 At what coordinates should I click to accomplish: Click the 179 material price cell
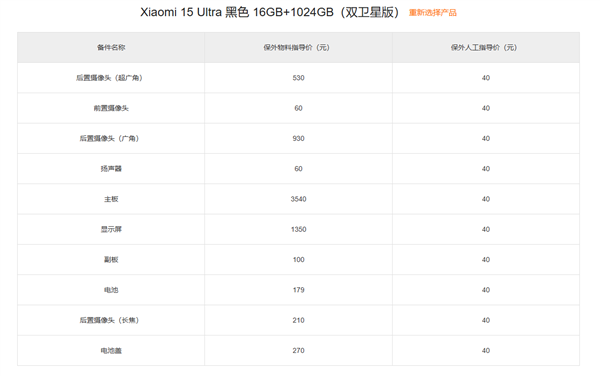pyautogui.click(x=298, y=290)
